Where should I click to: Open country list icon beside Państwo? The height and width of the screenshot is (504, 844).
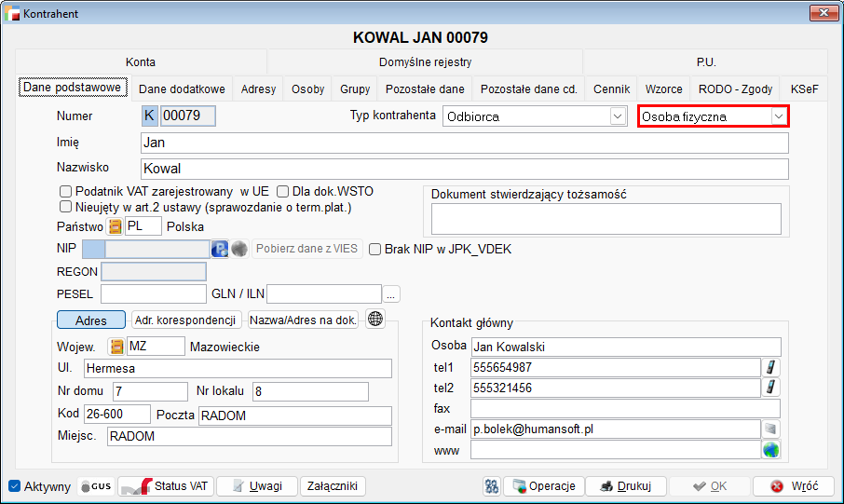point(116,226)
